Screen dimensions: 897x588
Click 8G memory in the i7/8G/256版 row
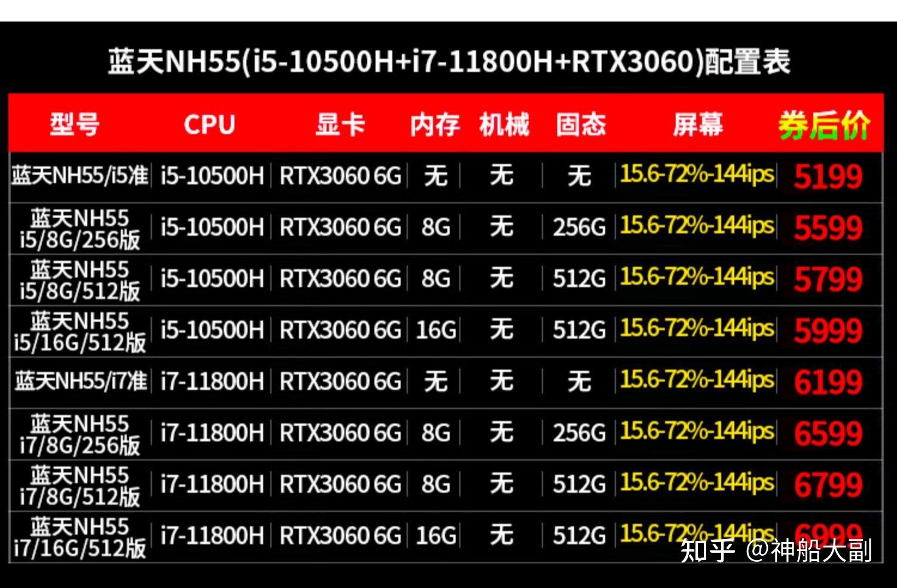coord(436,433)
